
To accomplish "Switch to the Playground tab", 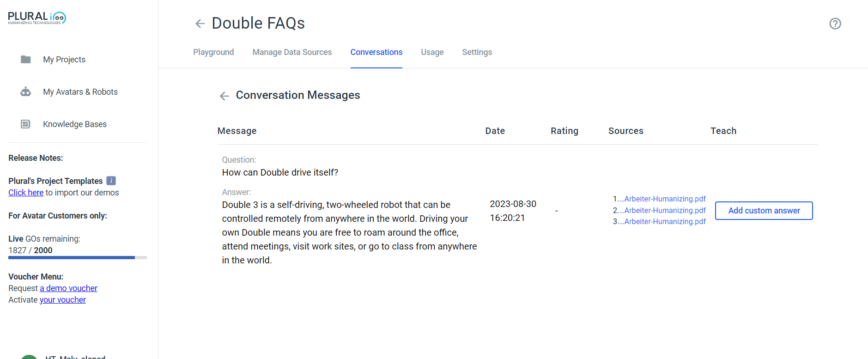I will [213, 52].
